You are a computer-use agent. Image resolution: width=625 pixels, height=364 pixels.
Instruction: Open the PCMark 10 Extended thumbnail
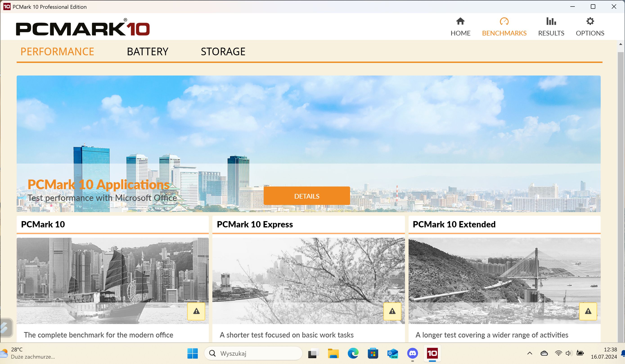504,281
